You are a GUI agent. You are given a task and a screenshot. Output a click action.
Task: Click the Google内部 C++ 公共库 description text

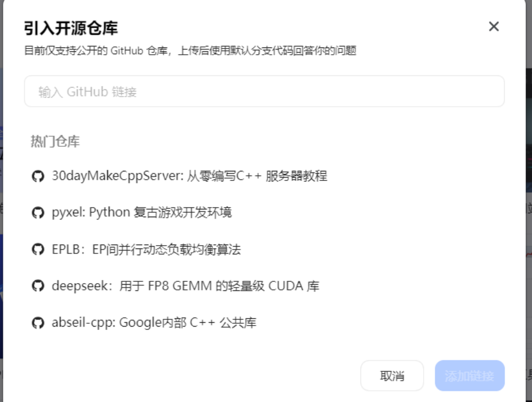click(188, 323)
